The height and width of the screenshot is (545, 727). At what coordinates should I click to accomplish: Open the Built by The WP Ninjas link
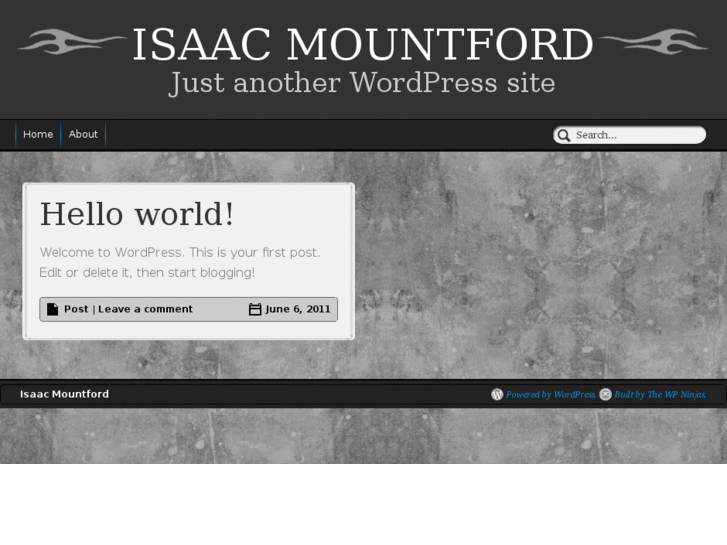tap(660, 394)
